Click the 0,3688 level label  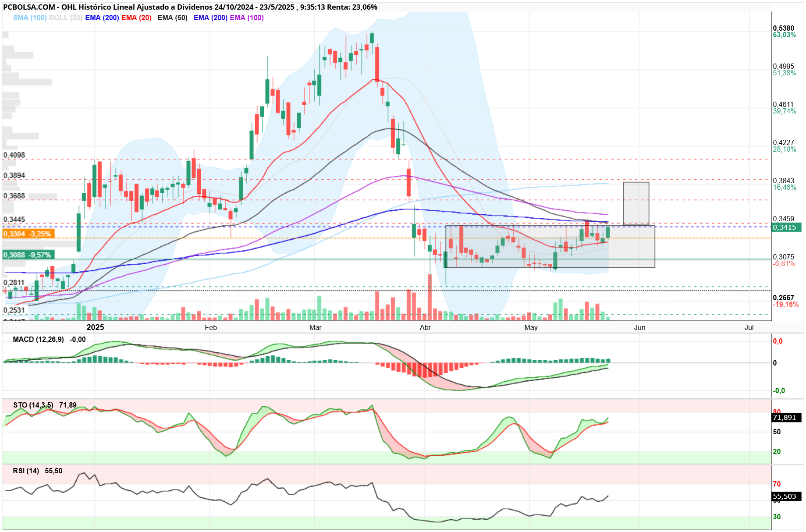coord(14,195)
